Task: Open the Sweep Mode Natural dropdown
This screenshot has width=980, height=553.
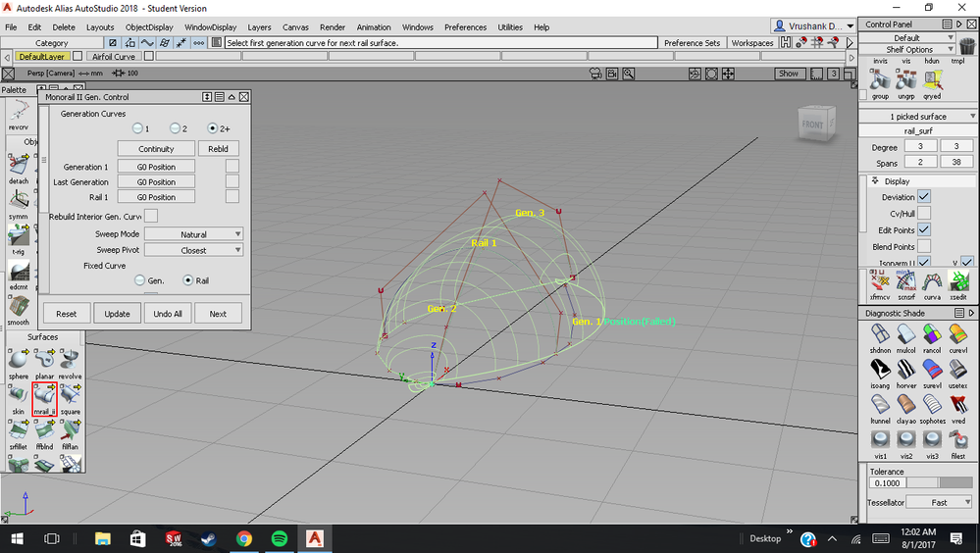Action: (194, 233)
